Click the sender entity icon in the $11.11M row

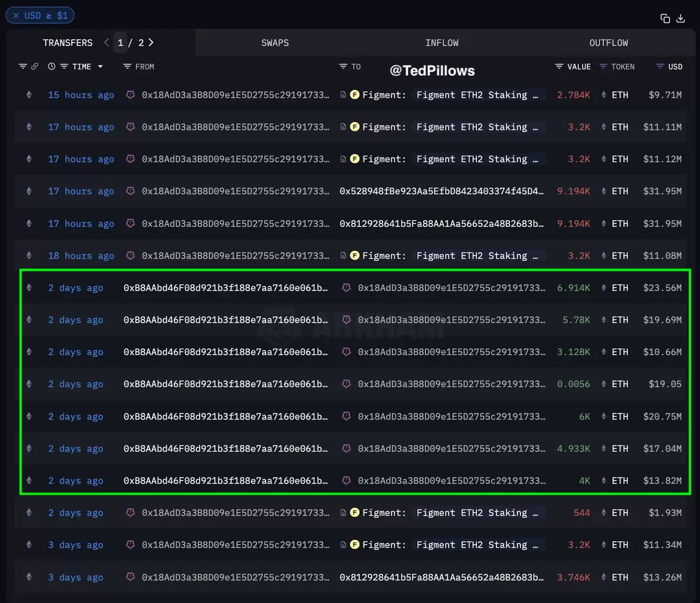pos(131,127)
